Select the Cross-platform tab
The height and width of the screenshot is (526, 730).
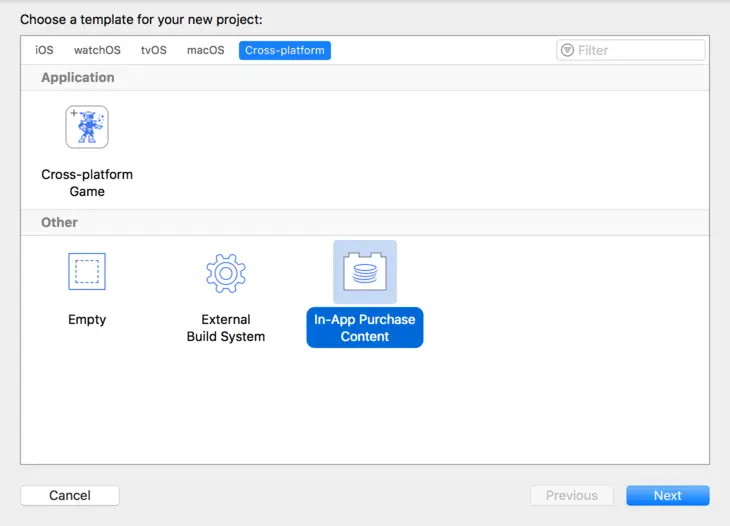click(285, 50)
